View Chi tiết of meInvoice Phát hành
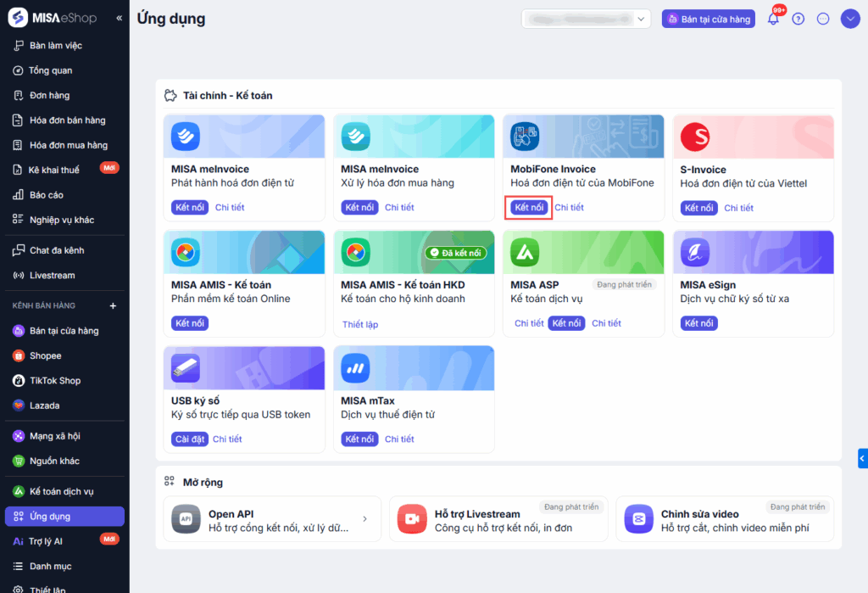 coord(230,207)
